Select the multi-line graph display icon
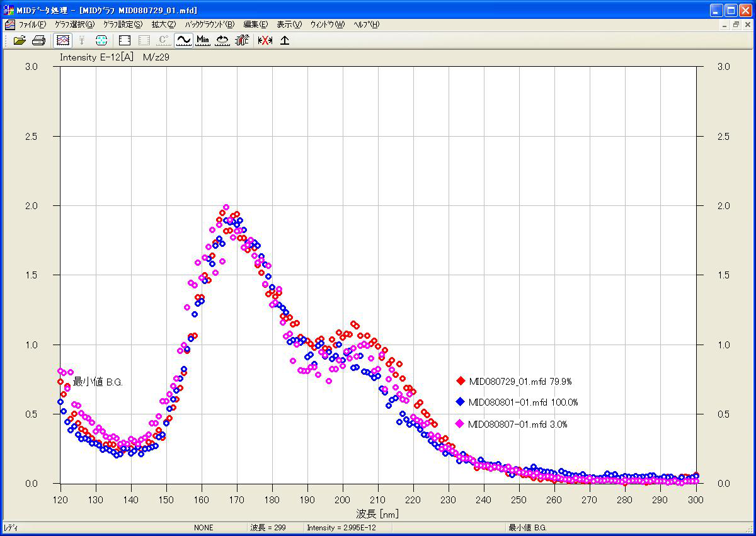Screen dimensions: 756x536 [x=62, y=40]
